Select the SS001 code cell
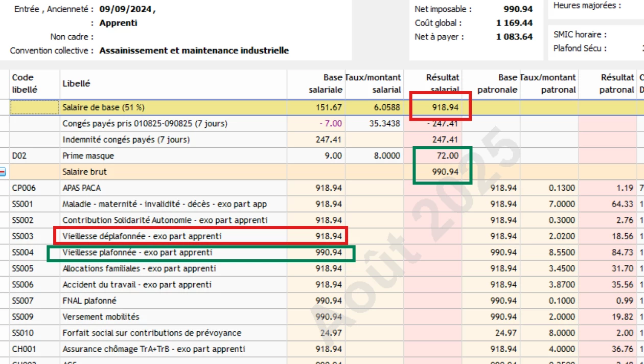 pyautogui.click(x=22, y=204)
